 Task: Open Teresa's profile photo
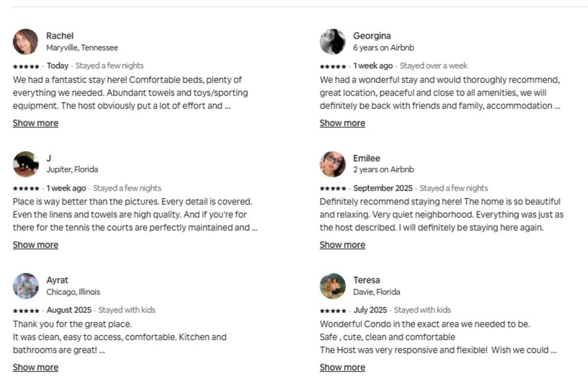(332, 286)
